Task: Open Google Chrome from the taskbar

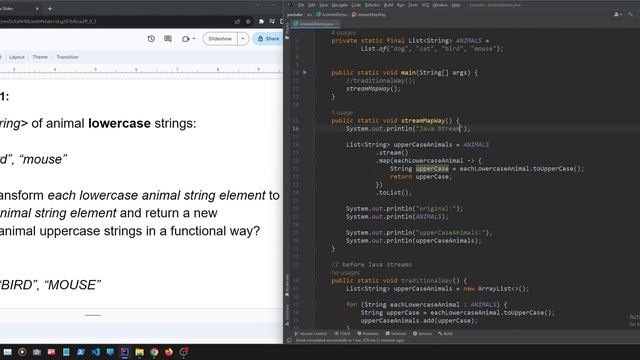Action: pos(154,352)
